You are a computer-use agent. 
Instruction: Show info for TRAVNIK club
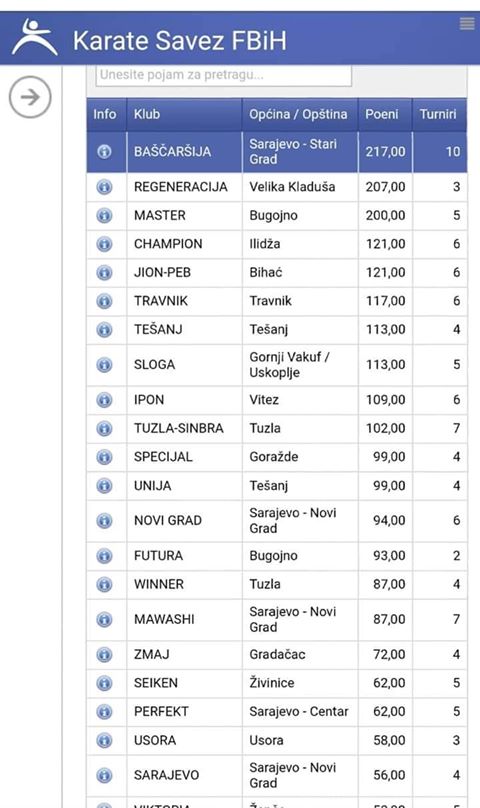[104, 301]
